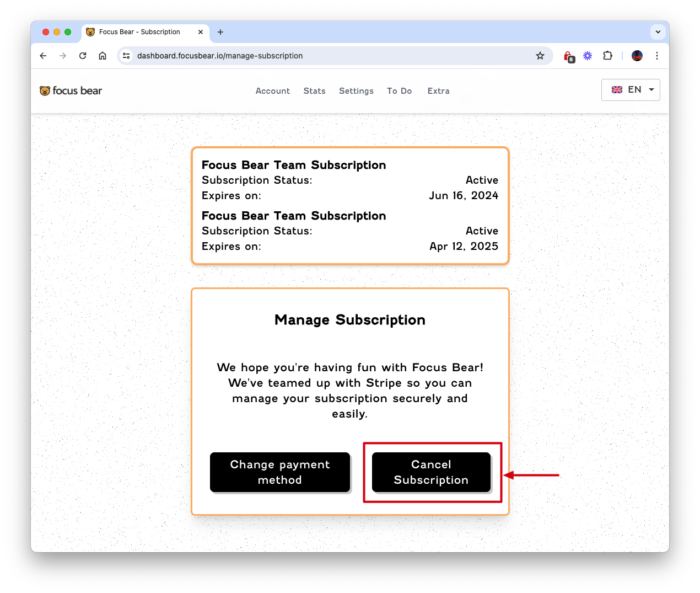This screenshot has height=593, width=700.
Task: Open the purple gear extension icon
Action: (588, 56)
